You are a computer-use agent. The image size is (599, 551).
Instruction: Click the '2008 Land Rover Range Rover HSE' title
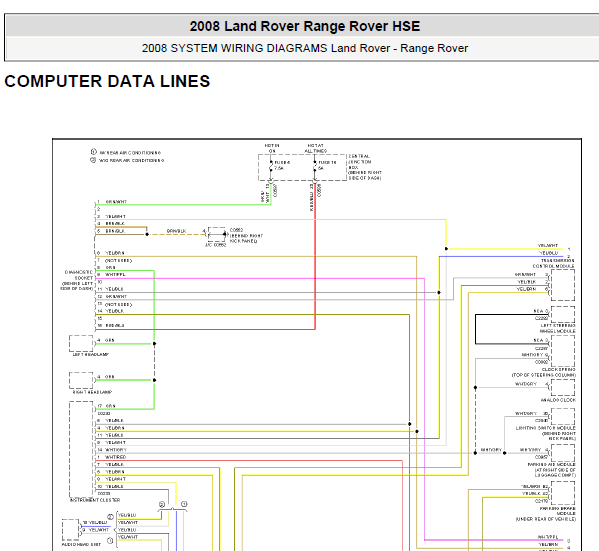[x=304, y=26]
